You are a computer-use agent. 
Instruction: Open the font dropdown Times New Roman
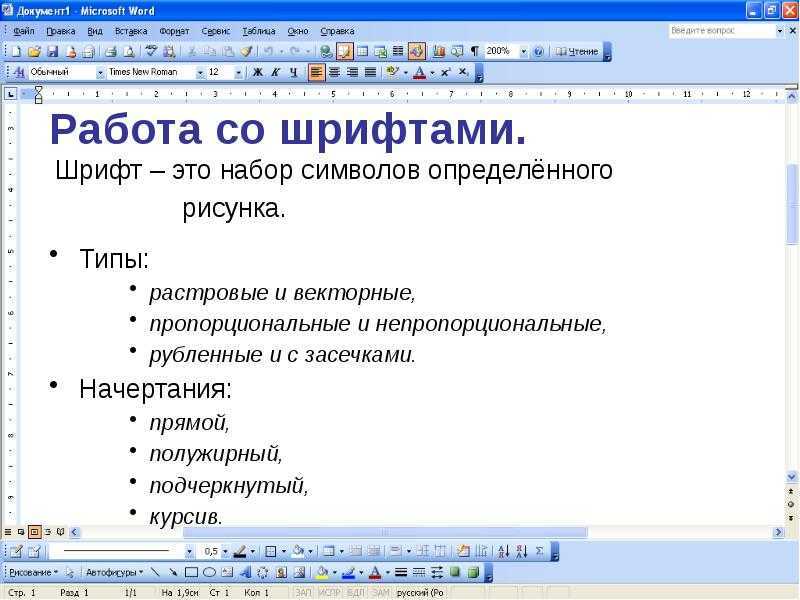(199, 72)
